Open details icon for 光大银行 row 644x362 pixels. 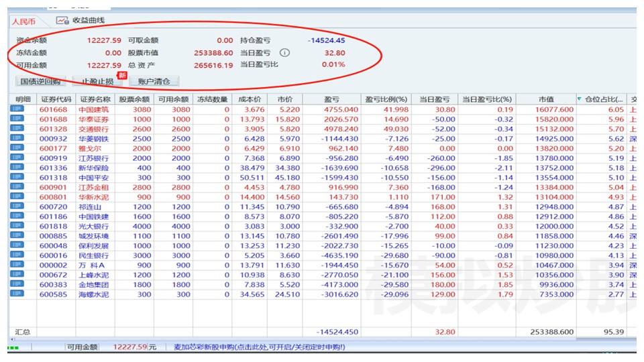[17, 225]
